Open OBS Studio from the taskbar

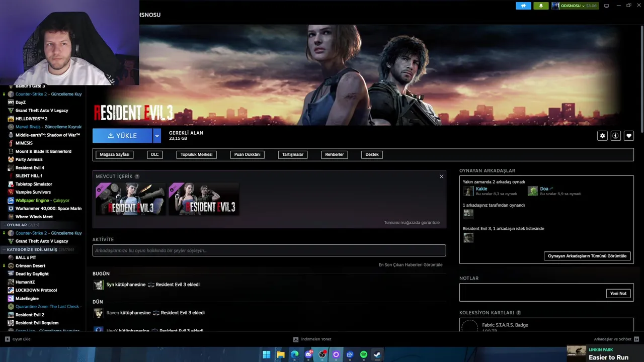(323, 354)
